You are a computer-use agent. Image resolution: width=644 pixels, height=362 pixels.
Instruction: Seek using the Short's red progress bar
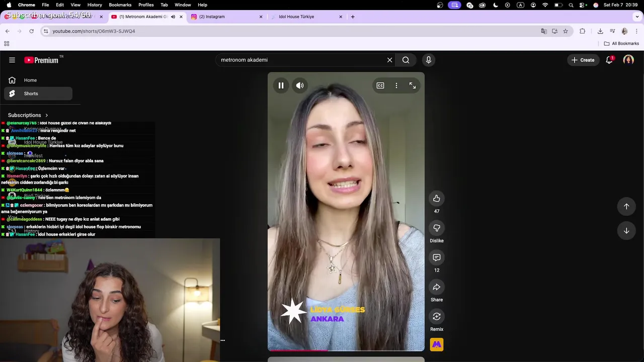coord(346,350)
